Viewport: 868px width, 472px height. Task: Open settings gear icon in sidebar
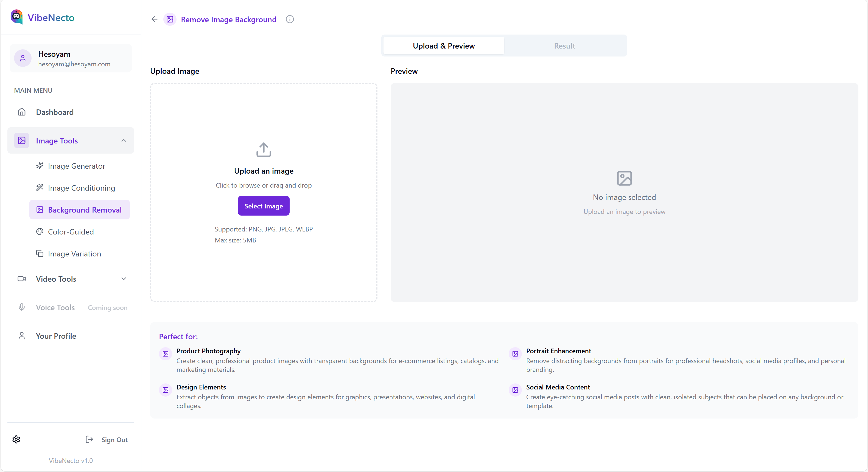click(16, 439)
